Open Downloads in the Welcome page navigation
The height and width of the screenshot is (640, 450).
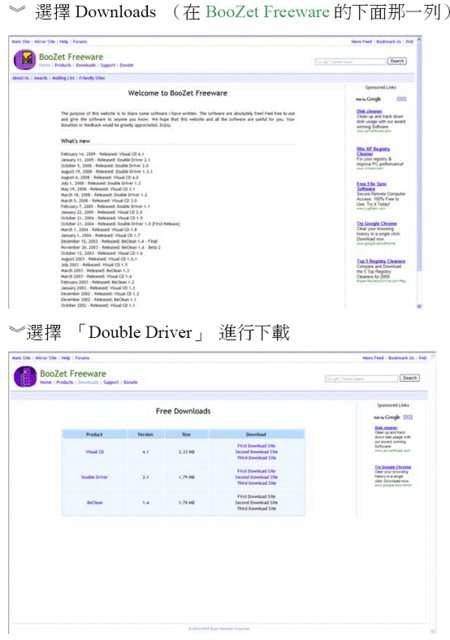click(85, 65)
